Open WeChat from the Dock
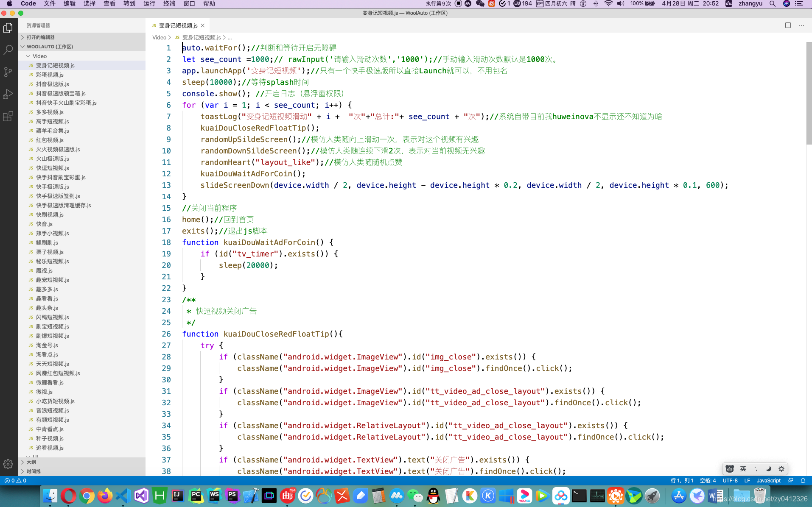The height and width of the screenshot is (507, 812). (x=415, y=496)
